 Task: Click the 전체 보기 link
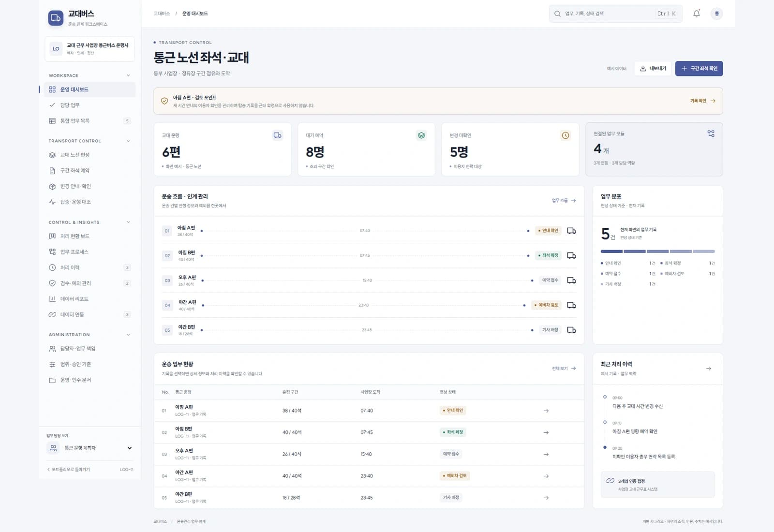564,369
